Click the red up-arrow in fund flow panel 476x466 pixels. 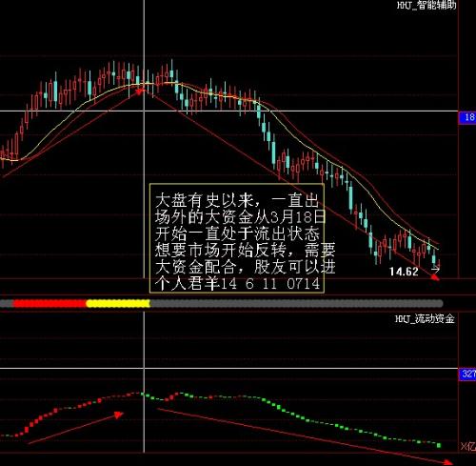119,415
